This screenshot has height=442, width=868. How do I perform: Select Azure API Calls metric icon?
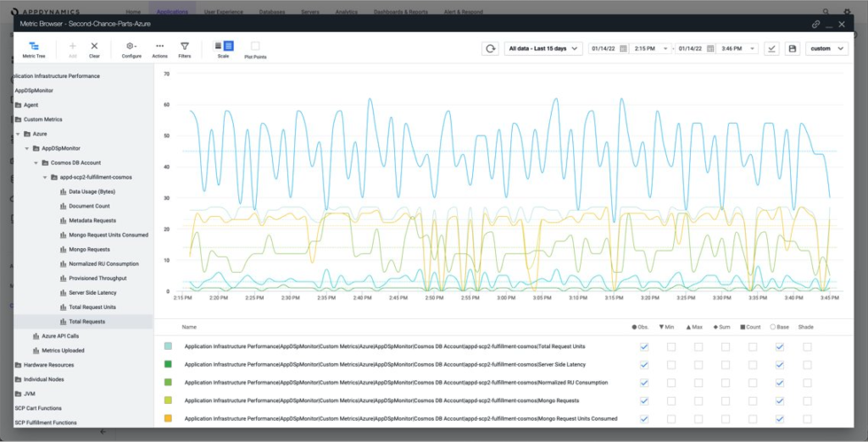[x=36, y=336]
